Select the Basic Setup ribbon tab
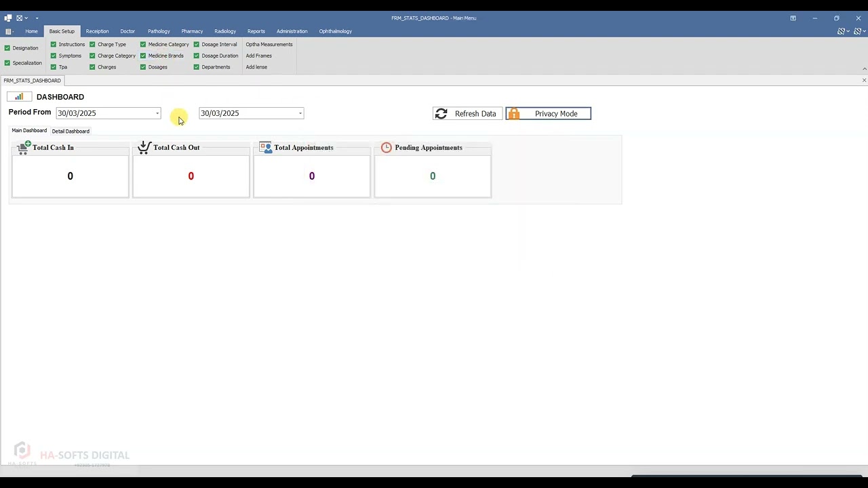 [x=62, y=31]
